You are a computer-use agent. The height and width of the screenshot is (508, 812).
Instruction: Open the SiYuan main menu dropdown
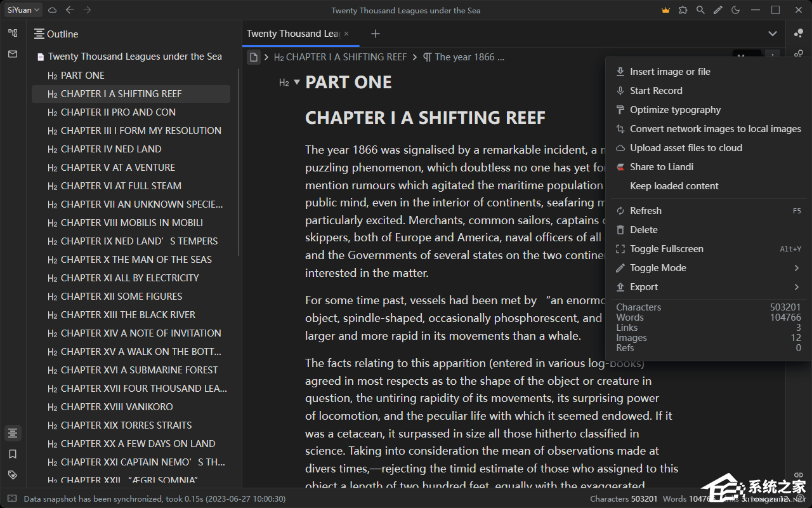pos(24,10)
